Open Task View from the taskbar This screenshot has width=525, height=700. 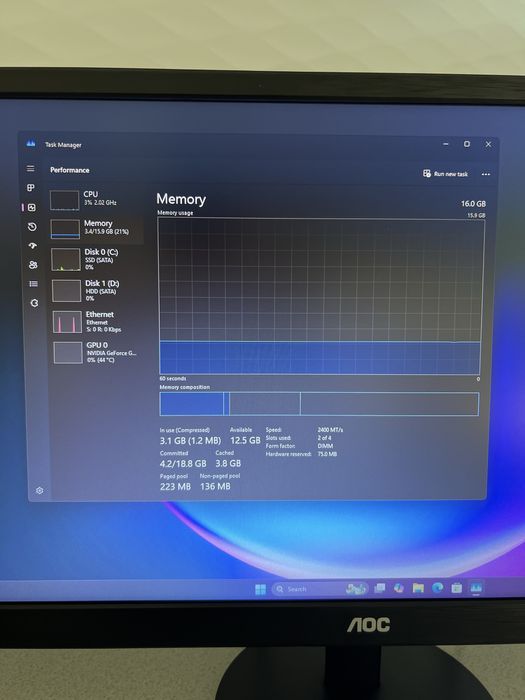coord(379,588)
